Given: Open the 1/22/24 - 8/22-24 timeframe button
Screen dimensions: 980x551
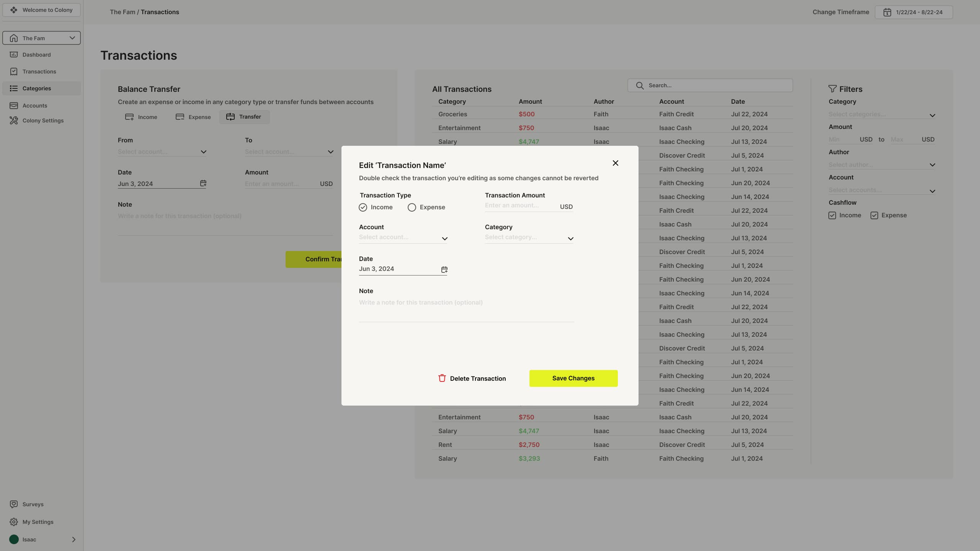Looking at the screenshot, I should (x=913, y=12).
